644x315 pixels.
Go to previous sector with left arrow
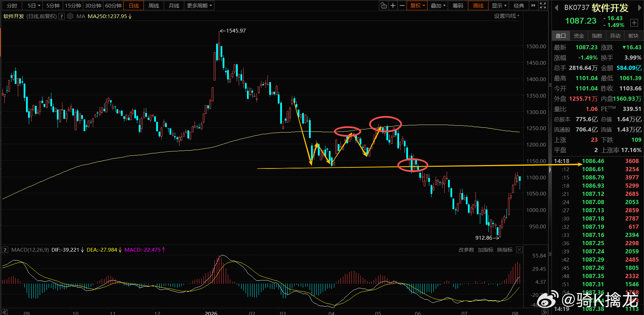557,8
